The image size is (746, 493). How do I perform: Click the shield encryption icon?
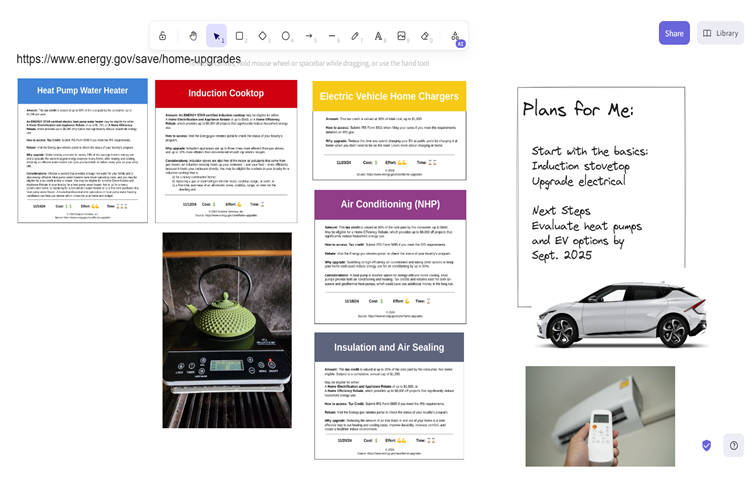[707, 445]
